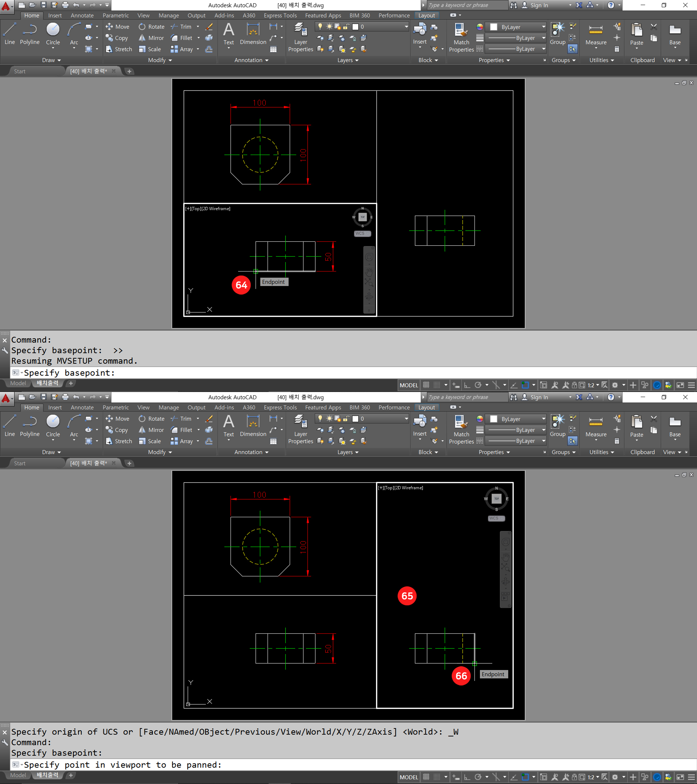Click the WCS label in the upper viewport
697x784 pixels.
pos(362,233)
